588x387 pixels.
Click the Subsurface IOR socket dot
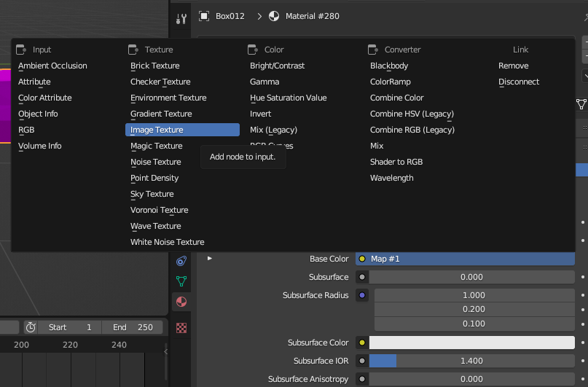click(362, 361)
